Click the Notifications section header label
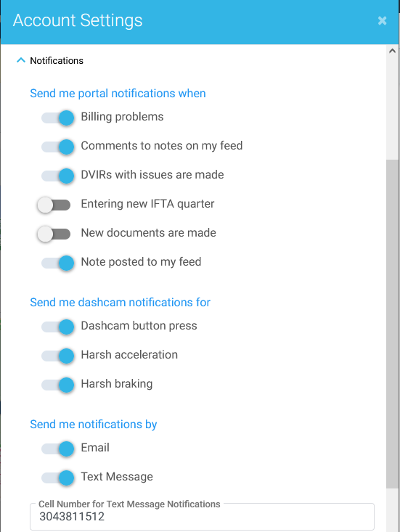This screenshot has width=400, height=532. point(57,60)
